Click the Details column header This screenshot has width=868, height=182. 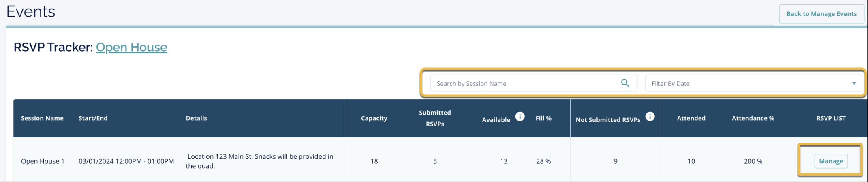point(196,118)
